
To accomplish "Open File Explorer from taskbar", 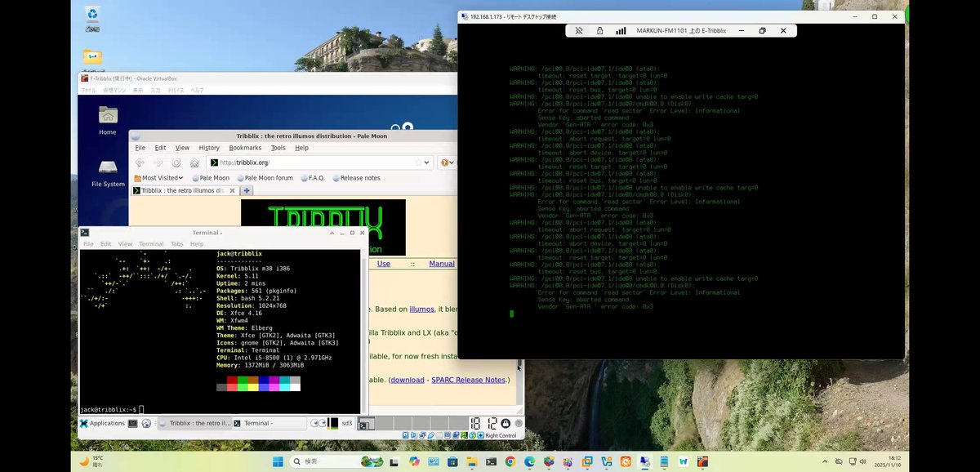I will coord(471,461).
